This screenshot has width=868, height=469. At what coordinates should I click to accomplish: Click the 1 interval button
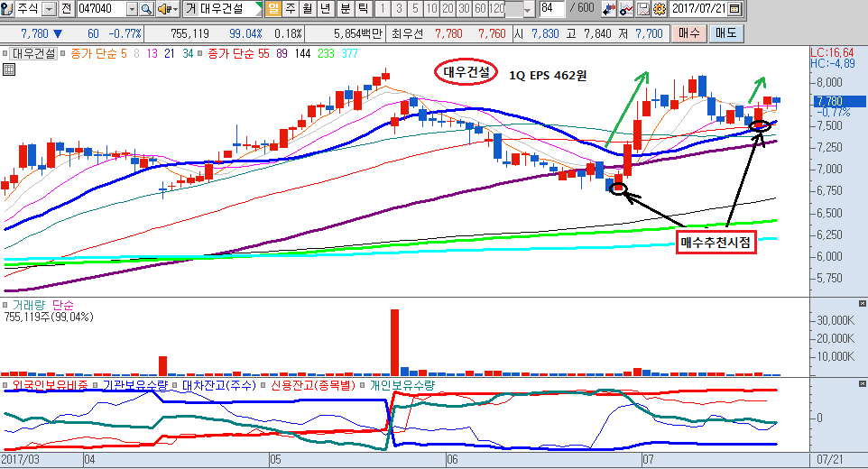(x=383, y=9)
